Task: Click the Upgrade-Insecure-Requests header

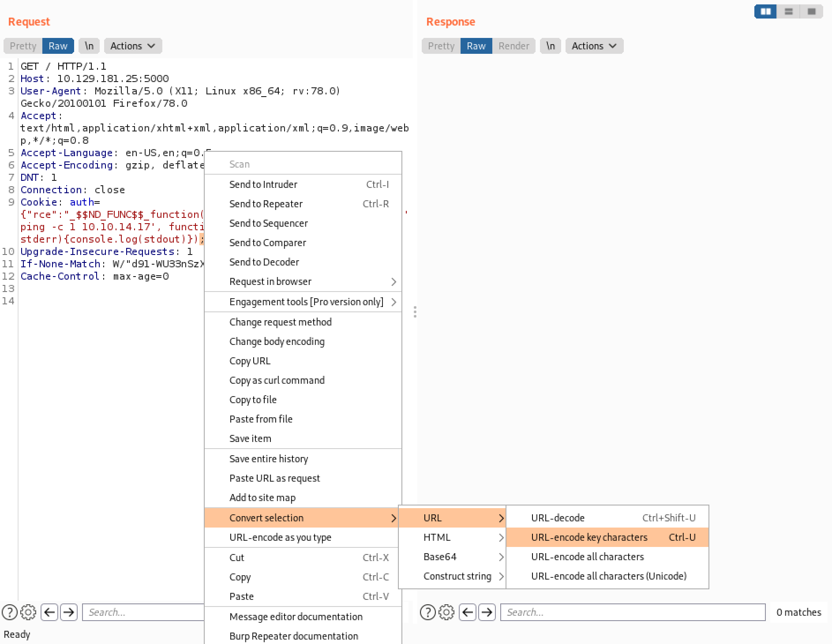Action: [107, 251]
